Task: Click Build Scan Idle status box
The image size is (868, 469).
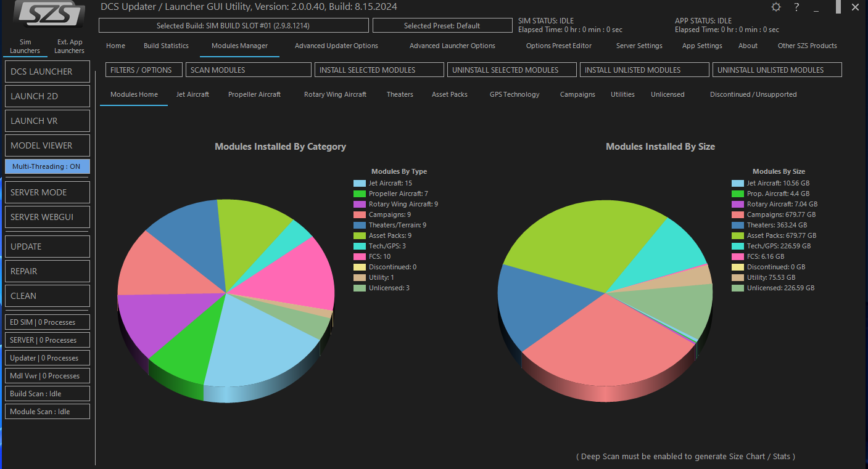Action: pyautogui.click(x=48, y=394)
